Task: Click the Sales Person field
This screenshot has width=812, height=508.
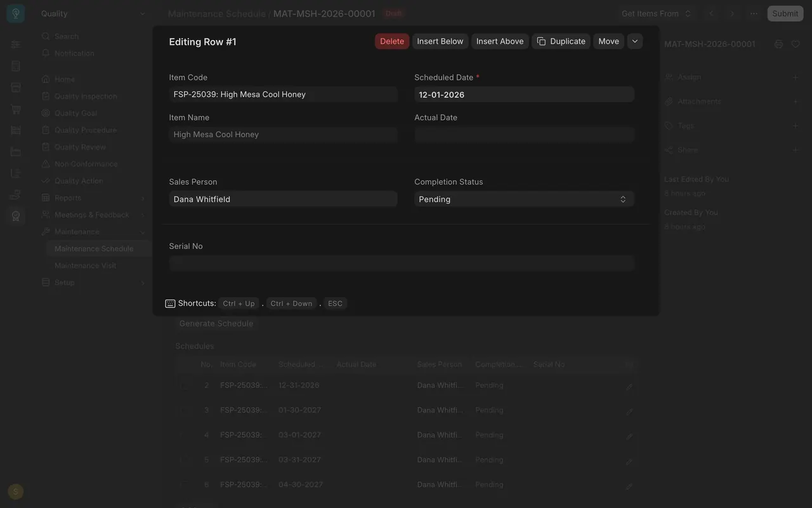Action: 283,199
